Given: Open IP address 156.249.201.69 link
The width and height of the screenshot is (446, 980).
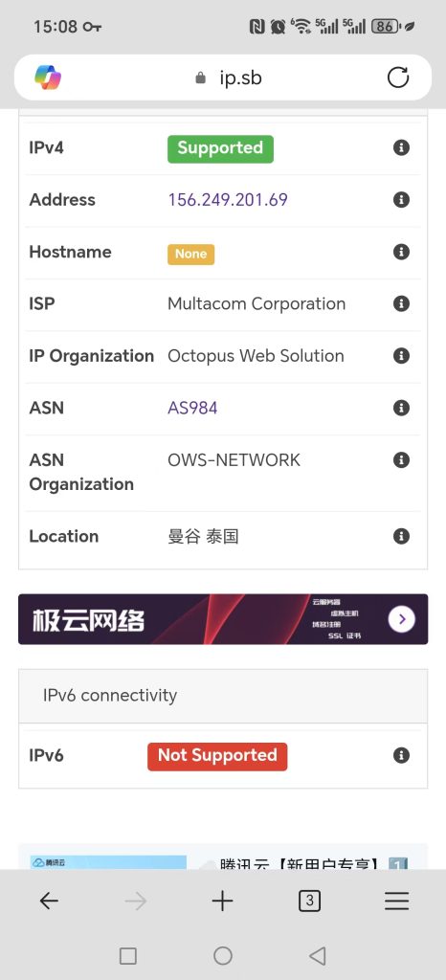Looking at the screenshot, I should (228, 199).
